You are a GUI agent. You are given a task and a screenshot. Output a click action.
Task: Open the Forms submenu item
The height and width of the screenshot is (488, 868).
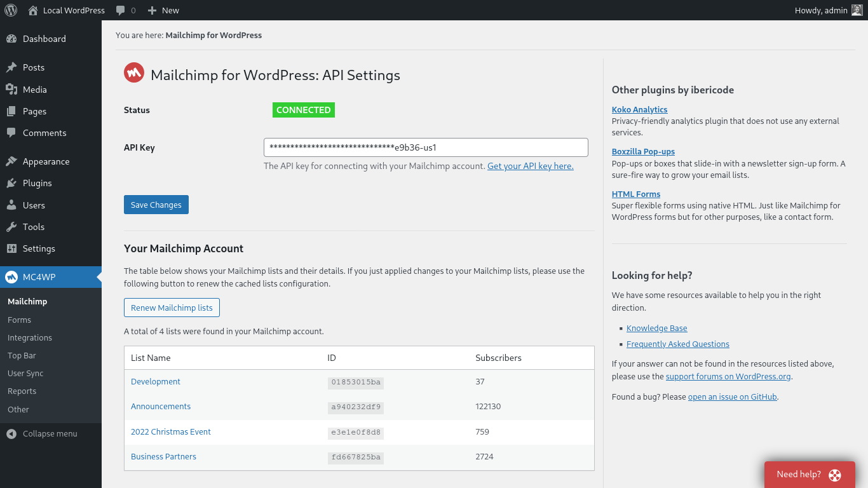pyautogui.click(x=19, y=320)
